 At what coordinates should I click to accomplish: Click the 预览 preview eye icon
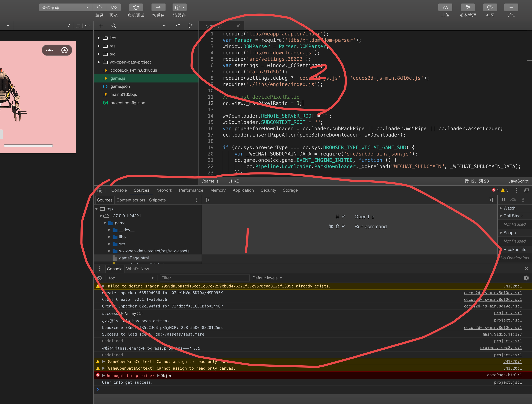tap(113, 8)
